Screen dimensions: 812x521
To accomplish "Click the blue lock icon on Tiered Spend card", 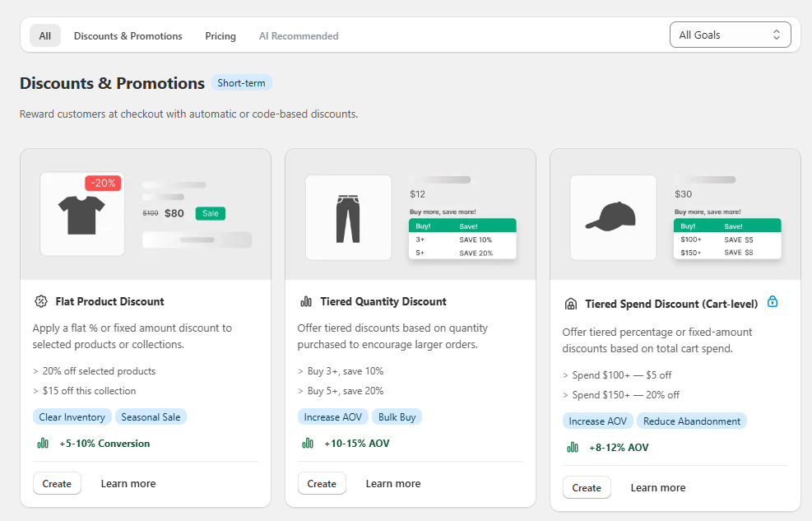I will (773, 301).
